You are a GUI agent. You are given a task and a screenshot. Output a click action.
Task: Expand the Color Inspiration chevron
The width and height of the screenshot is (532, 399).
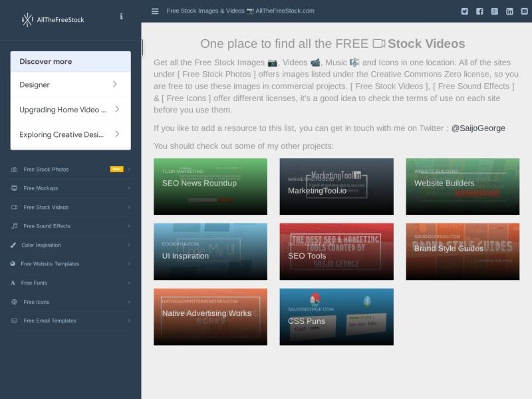pyautogui.click(x=129, y=245)
